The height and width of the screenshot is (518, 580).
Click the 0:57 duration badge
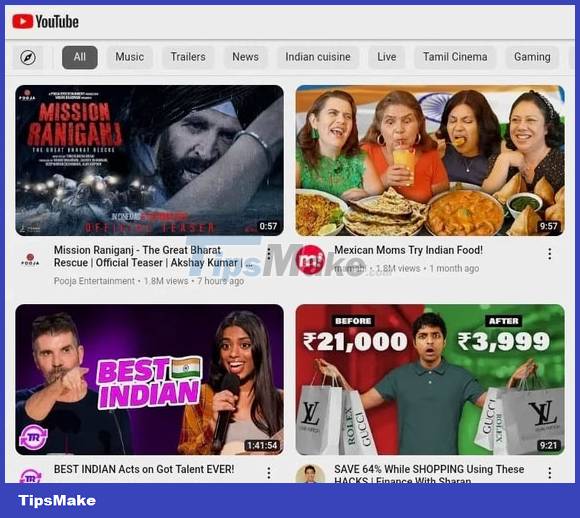click(x=268, y=226)
